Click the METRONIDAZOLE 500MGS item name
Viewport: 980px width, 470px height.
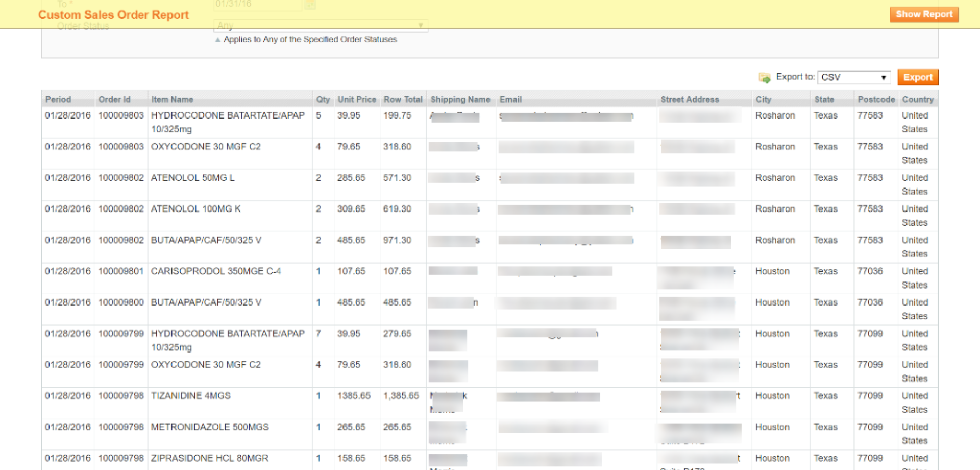pos(209,427)
